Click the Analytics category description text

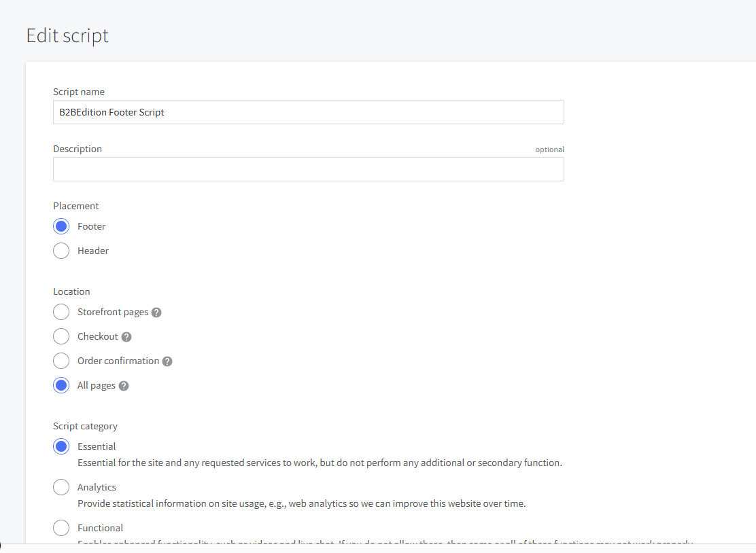(301, 504)
